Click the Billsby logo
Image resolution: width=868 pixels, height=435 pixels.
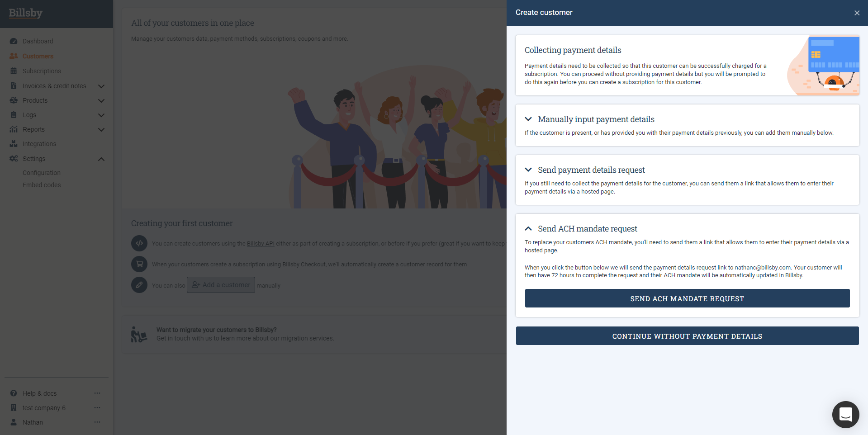[26, 13]
